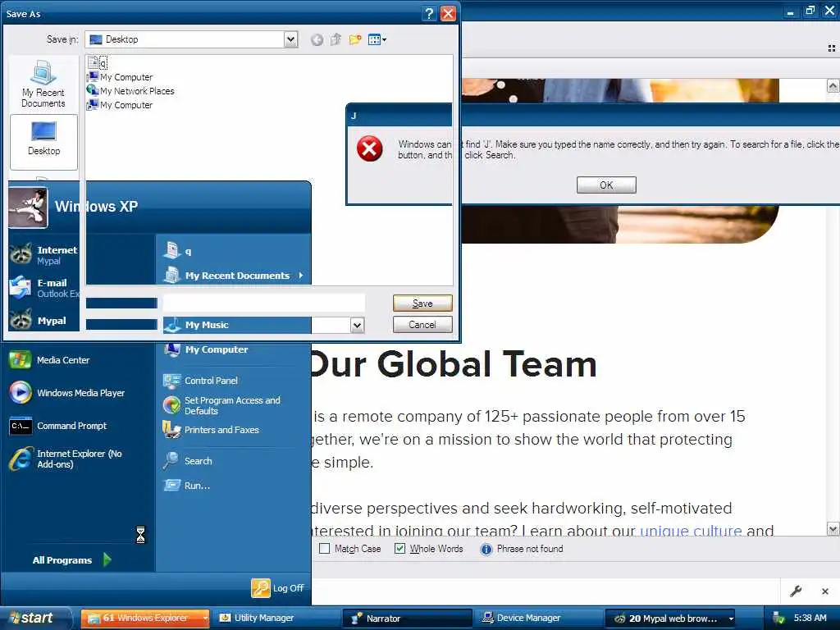This screenshot has width=840, height=630.
Task: Create a new folder in Save As
Action: pyautogui.click(x=354, y=39)
